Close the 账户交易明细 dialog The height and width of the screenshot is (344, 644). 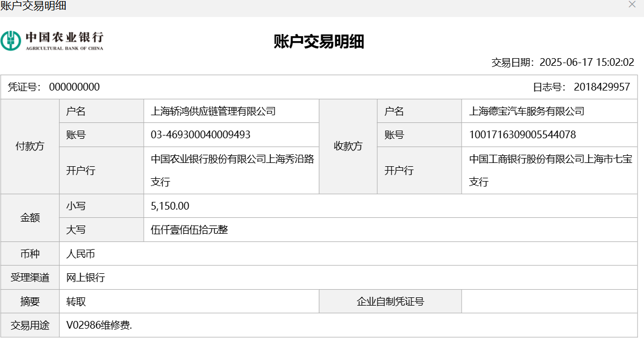click(632, 4)
